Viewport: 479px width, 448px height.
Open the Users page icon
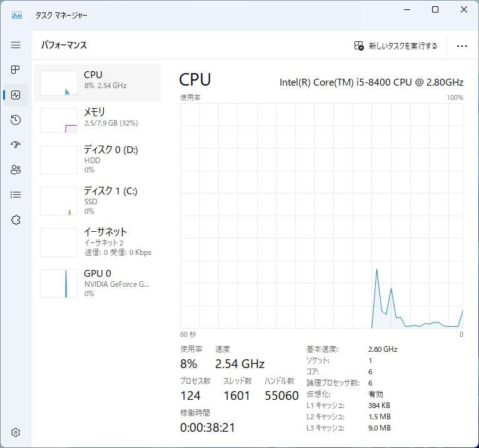[16, 170]
